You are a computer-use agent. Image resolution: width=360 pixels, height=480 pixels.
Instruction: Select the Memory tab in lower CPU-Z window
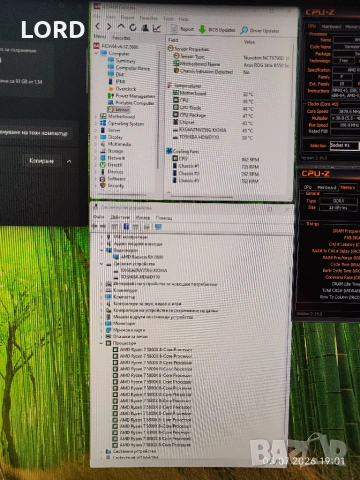pos(347,188)
